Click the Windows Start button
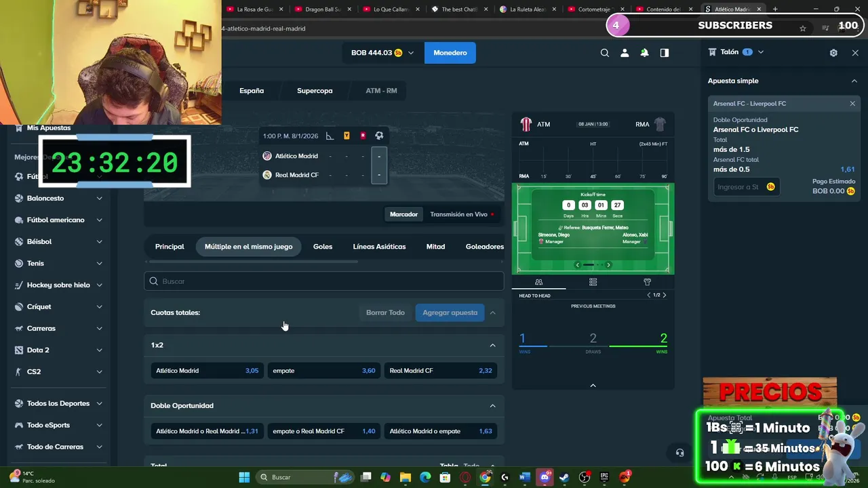The width and height of the screenshot is (868, 488). pos(244,477)
